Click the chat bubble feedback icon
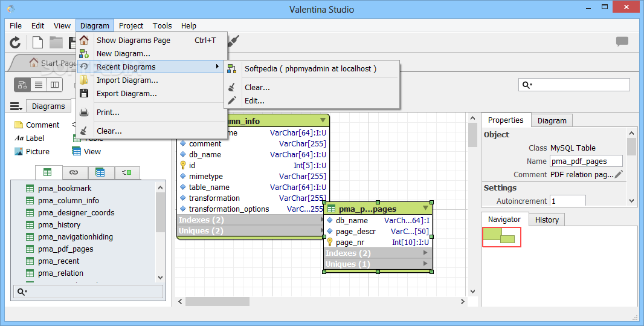 (622, 41)
